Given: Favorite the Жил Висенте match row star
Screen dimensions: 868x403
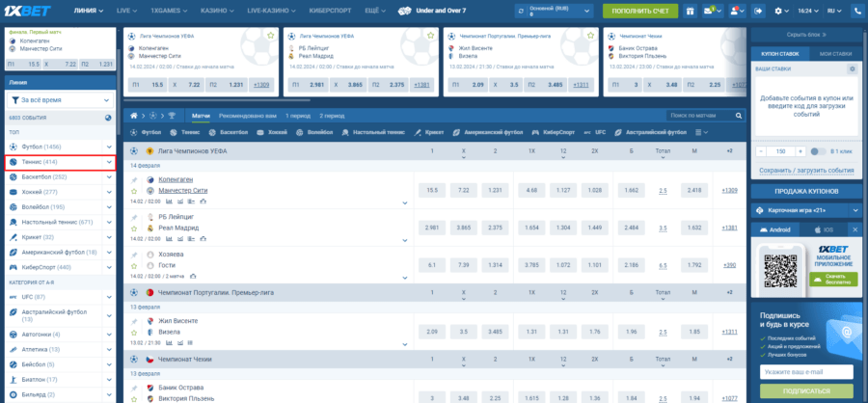Looking at the screenshot, I should click(x=134, y=334).
